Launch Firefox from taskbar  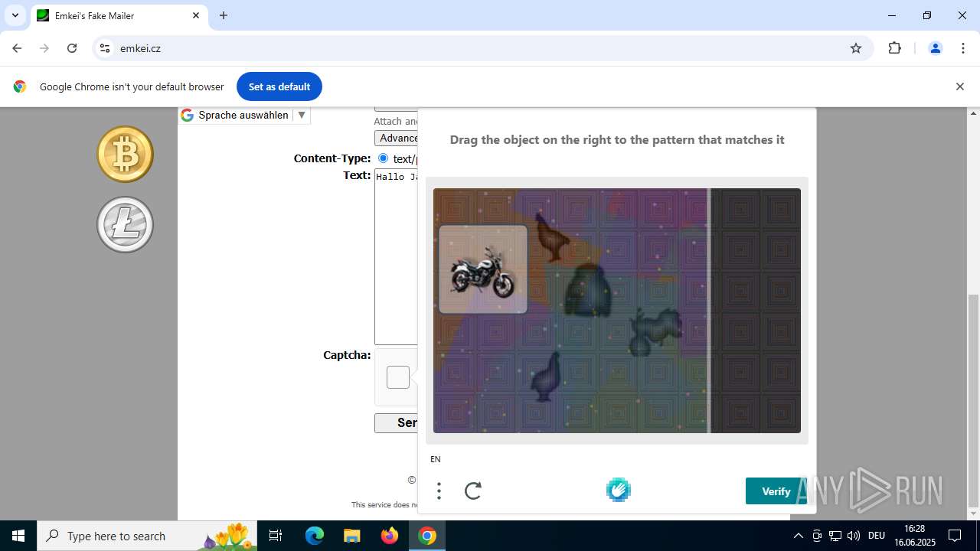click(x=390, y=536)
